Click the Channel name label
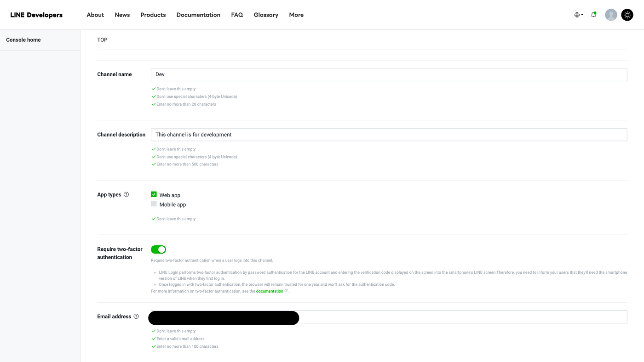This screenshot has width=644, height=362. click(115, 74)
